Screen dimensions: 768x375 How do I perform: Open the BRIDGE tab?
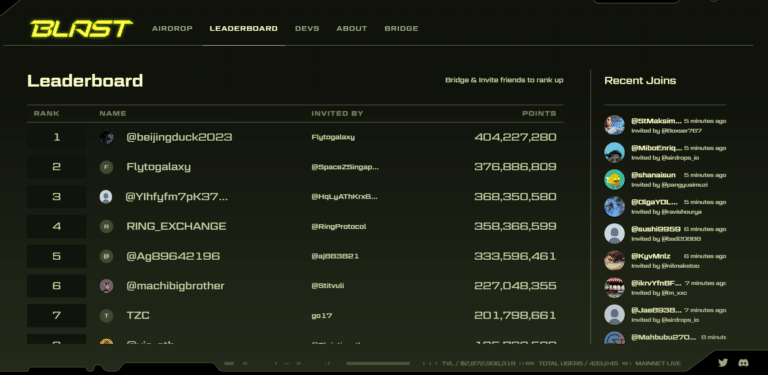401,28
